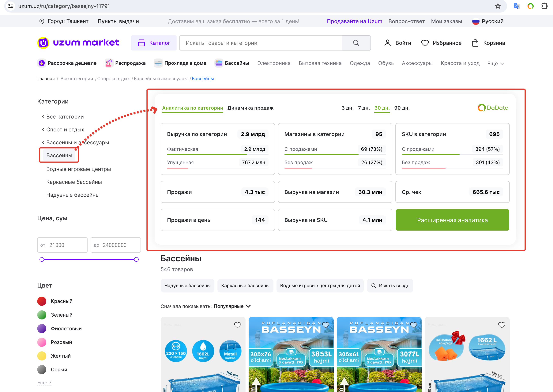
Task: Open the browser extensions puzzle icon
Action: [x=544, y=6]
